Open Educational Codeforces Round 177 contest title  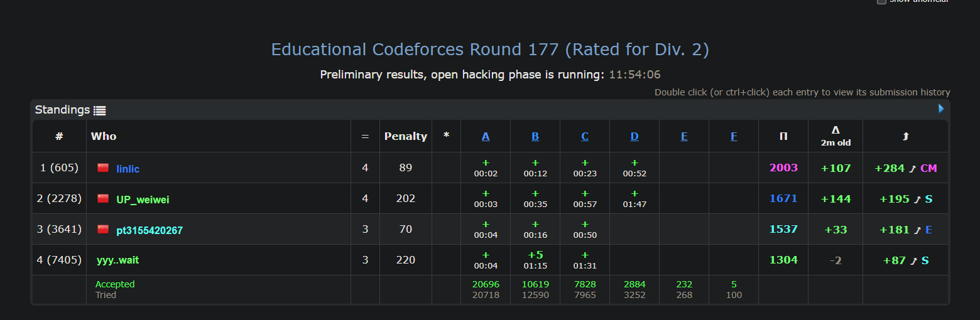490,50
